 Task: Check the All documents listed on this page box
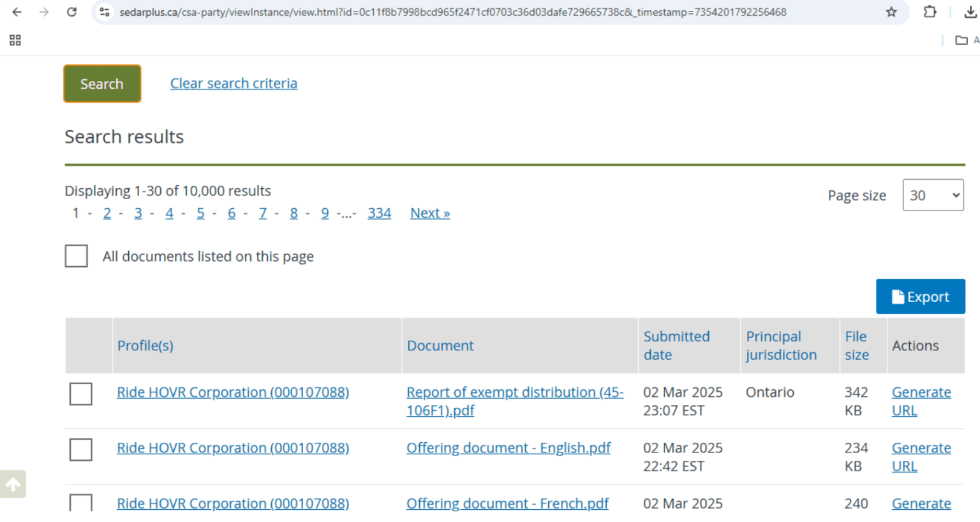(77, 256)
